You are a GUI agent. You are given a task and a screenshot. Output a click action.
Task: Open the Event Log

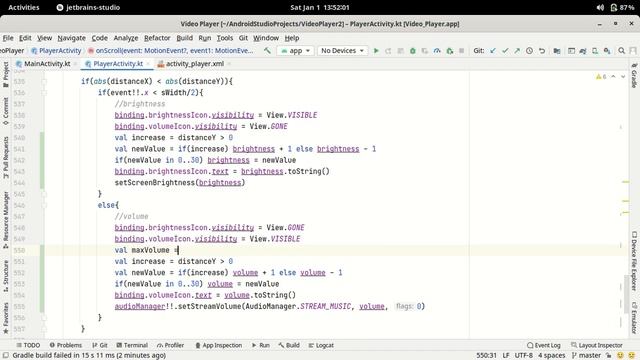click(x=544, y=345)
